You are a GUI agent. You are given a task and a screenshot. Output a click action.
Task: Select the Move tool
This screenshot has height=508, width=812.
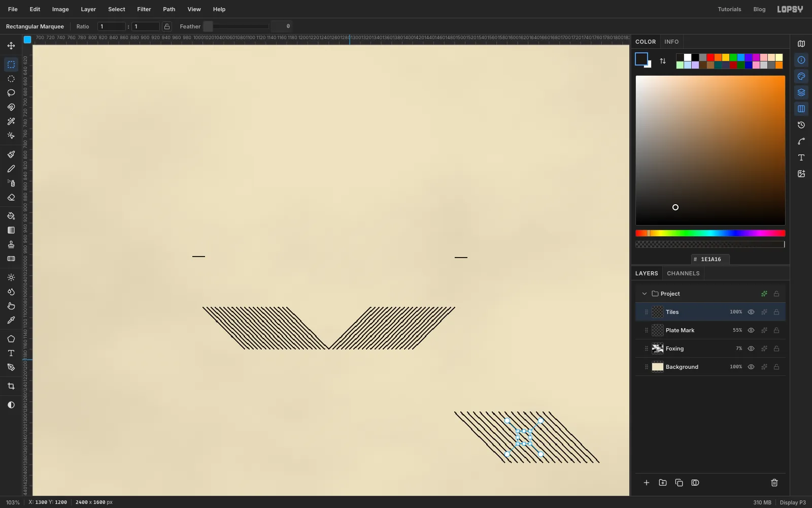(x=11, y=46)
